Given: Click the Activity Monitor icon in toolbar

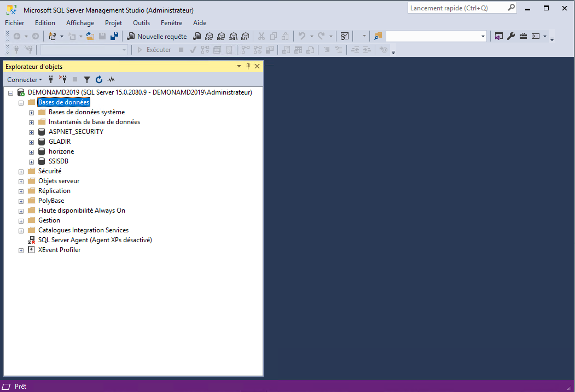Looking at the screenshot, I should tap(345, 36).
